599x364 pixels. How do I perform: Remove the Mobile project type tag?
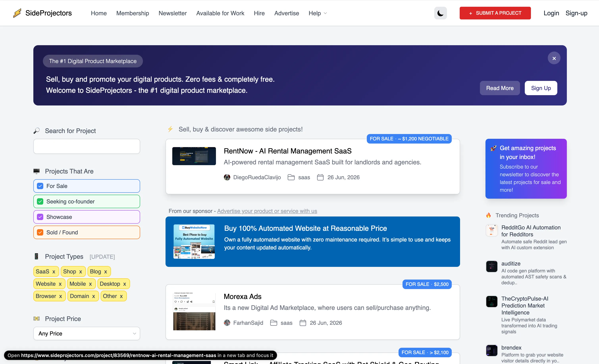click(90, 284)
